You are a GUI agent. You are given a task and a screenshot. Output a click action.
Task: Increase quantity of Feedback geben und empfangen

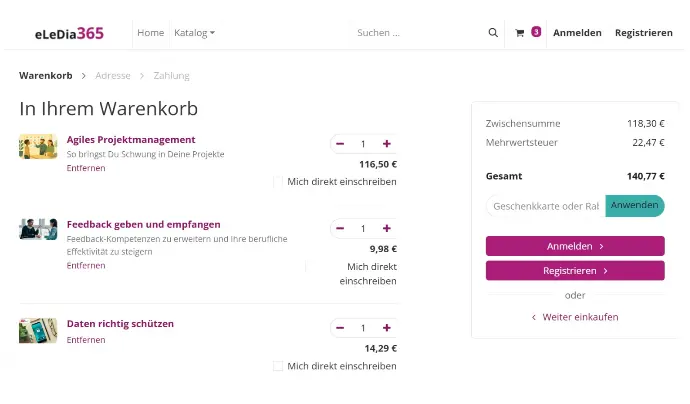tap(386, 228)
